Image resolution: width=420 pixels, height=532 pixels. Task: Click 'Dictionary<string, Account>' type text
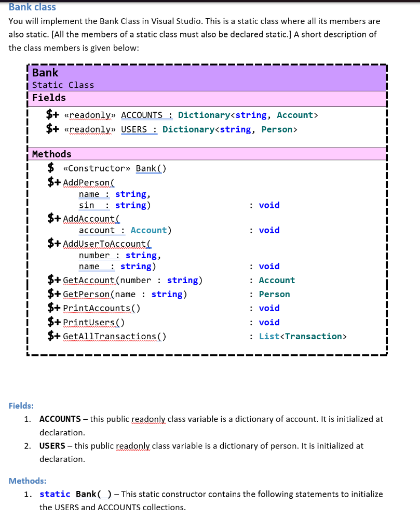coord(248,115)
